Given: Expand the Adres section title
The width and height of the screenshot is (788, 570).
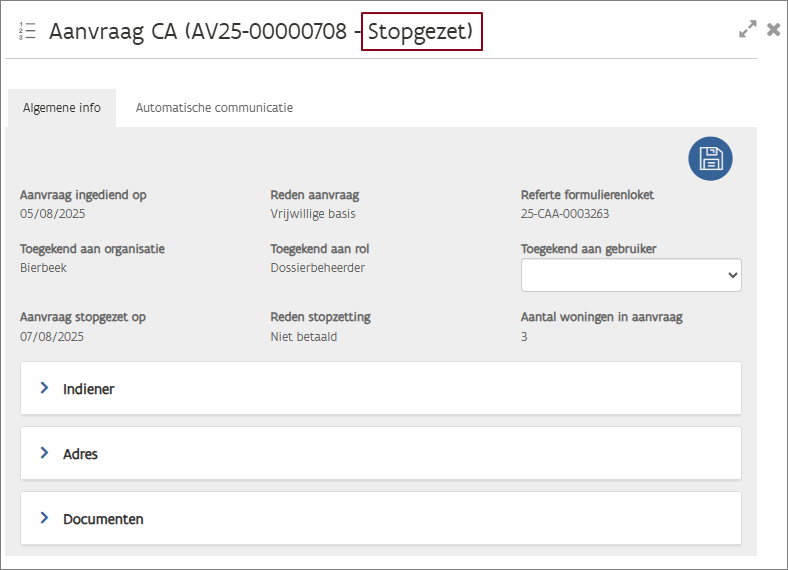Looking at the screenshot, I should coord(80,454).
